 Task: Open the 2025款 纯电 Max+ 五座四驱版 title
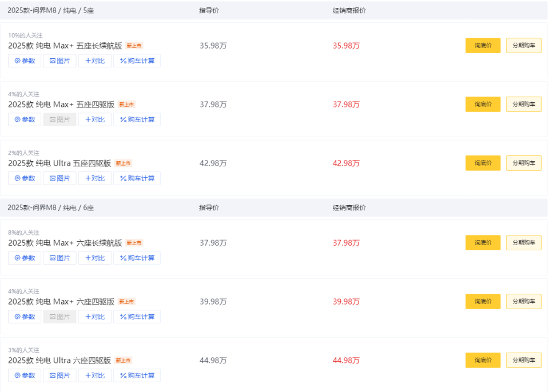61,105
